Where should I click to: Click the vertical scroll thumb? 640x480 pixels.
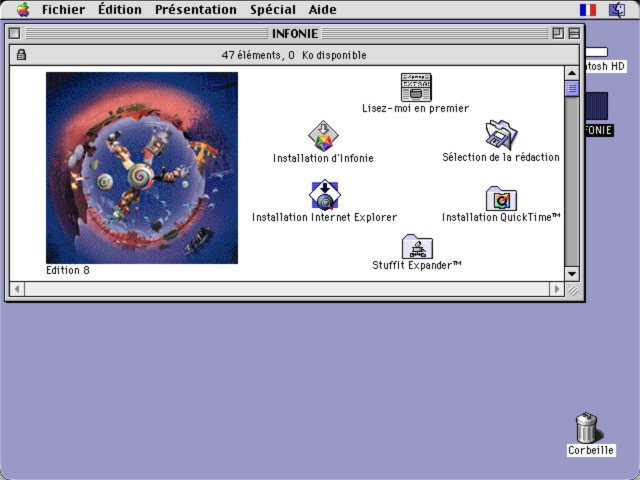pyautogui.click(x=572, y=88)
